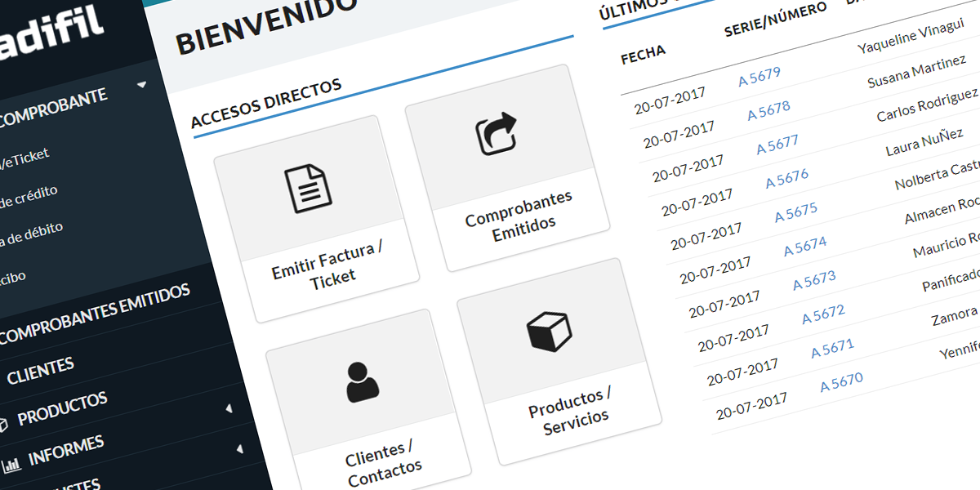Open invoice link A 5670
This screenshot has width=980, height=490.
click(841, 382)
